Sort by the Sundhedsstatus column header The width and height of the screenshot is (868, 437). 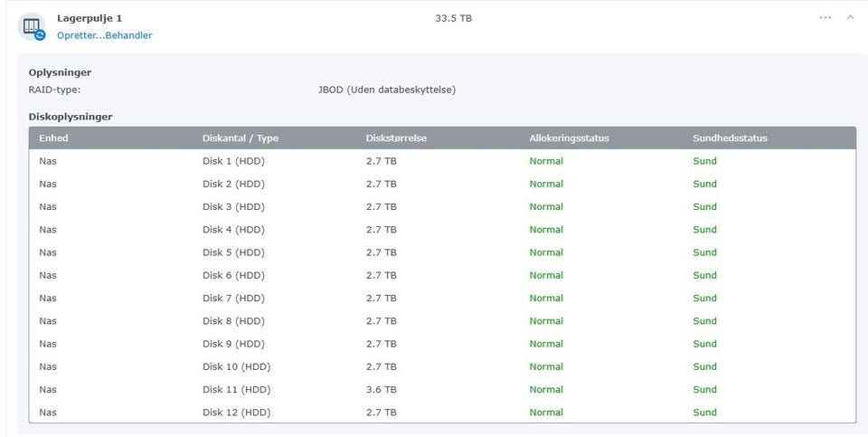click(730, 138)
